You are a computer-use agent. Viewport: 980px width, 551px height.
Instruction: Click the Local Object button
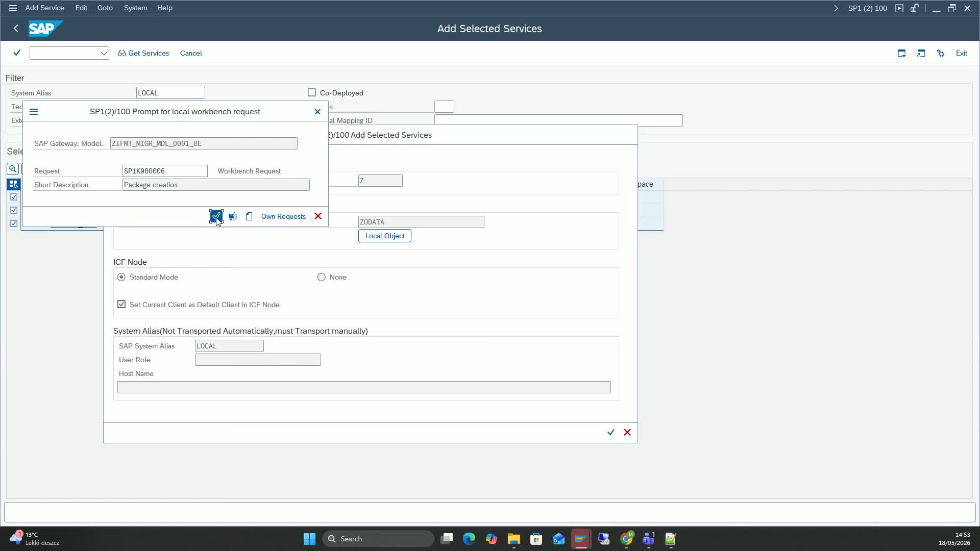(385, 236)
